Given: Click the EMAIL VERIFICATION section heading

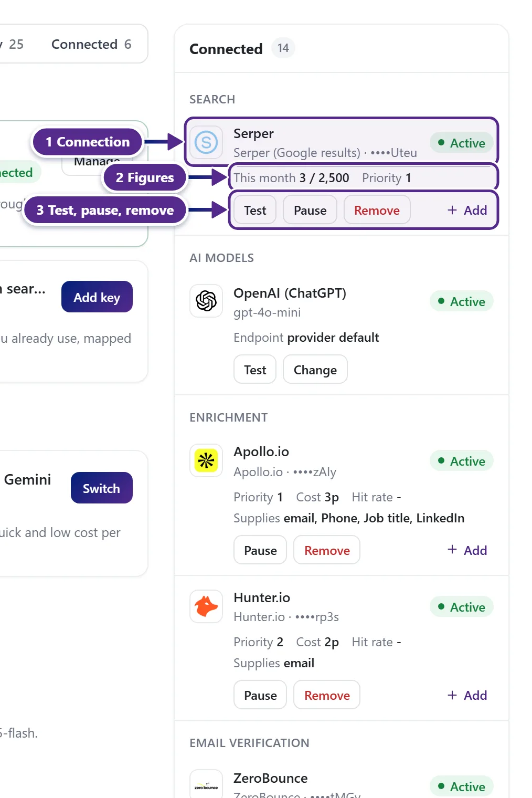Looking at the screenshot, I should tap(249, 743).
